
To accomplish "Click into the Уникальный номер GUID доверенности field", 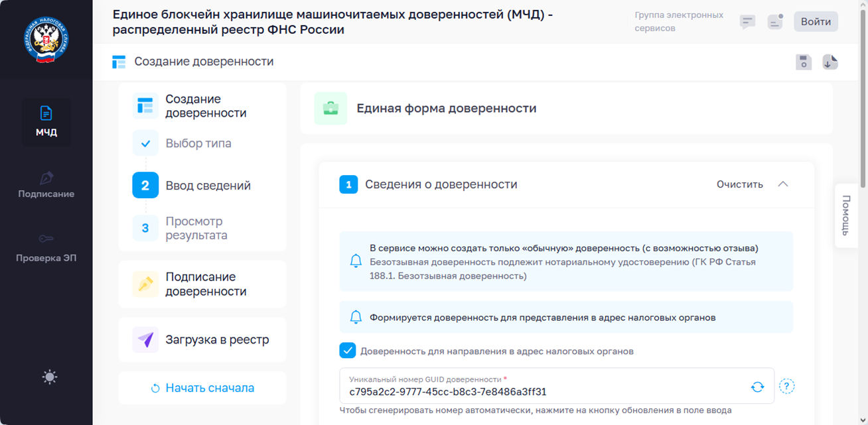I will pyautogui.click(x=557, y=386).
